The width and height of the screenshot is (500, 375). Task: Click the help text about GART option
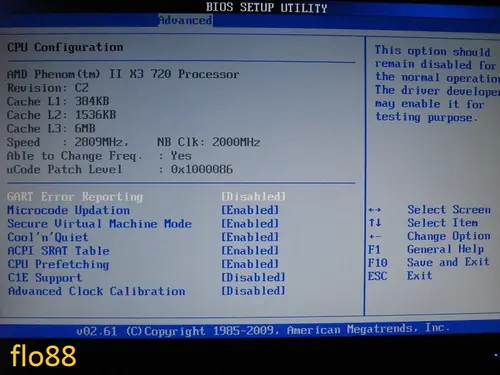click(437, 84)
